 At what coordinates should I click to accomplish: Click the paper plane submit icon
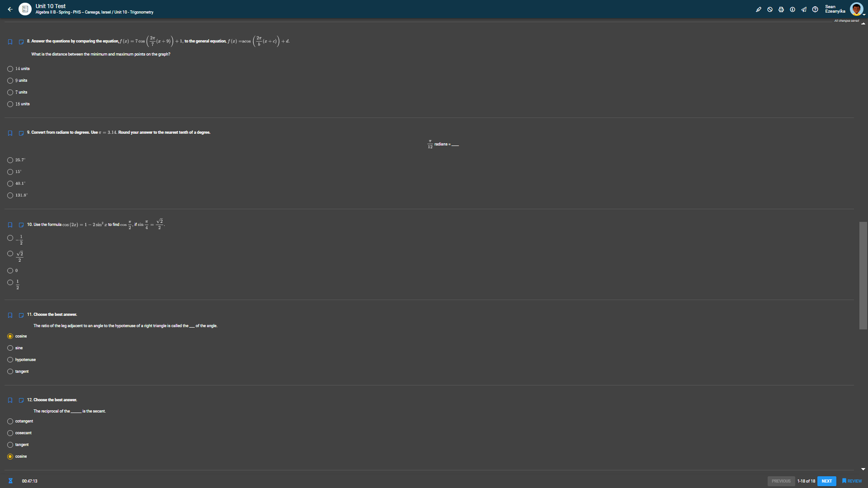click(804, 9)
